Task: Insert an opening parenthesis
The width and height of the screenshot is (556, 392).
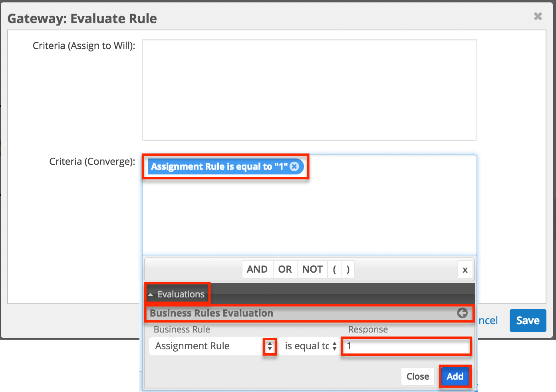Action: [334, 269]
